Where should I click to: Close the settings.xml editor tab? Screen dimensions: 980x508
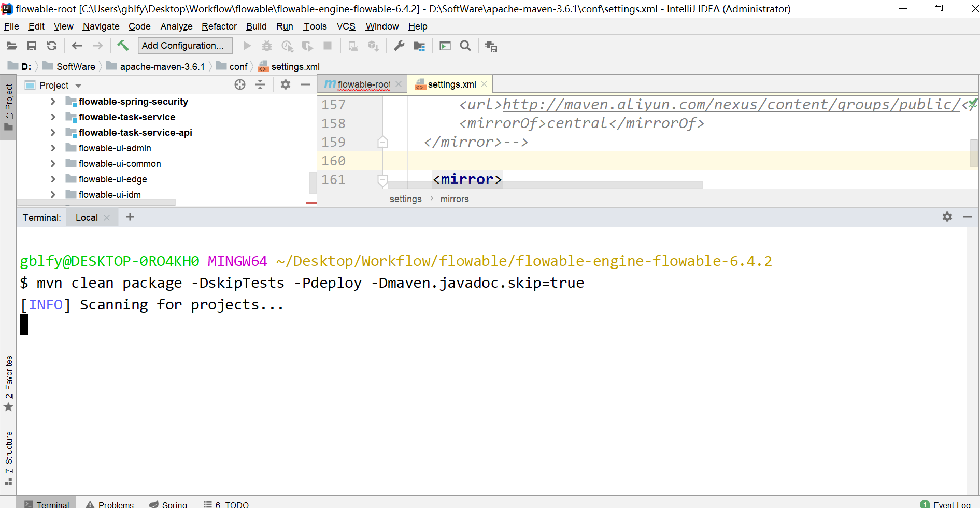click(484, 84)
